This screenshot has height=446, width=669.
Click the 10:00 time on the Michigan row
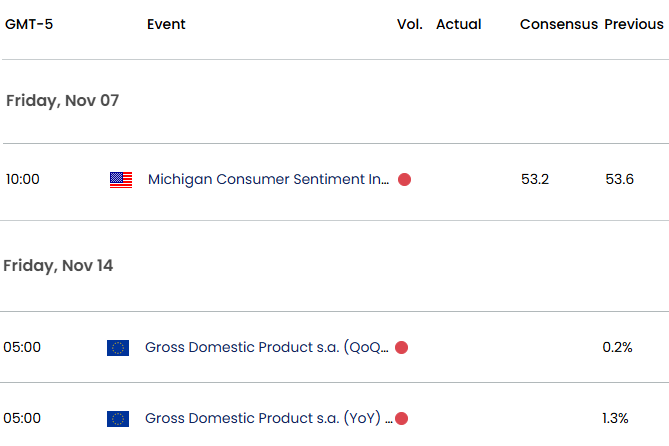(x=22, y=180)
